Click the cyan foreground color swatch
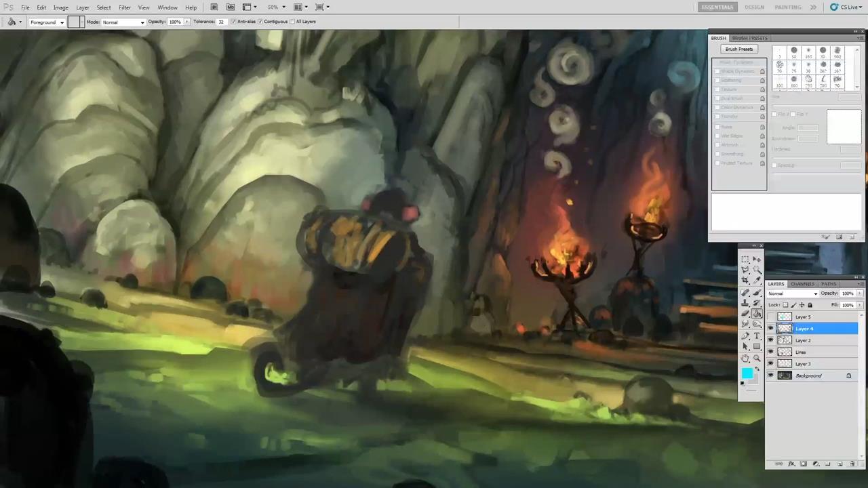 747,373
